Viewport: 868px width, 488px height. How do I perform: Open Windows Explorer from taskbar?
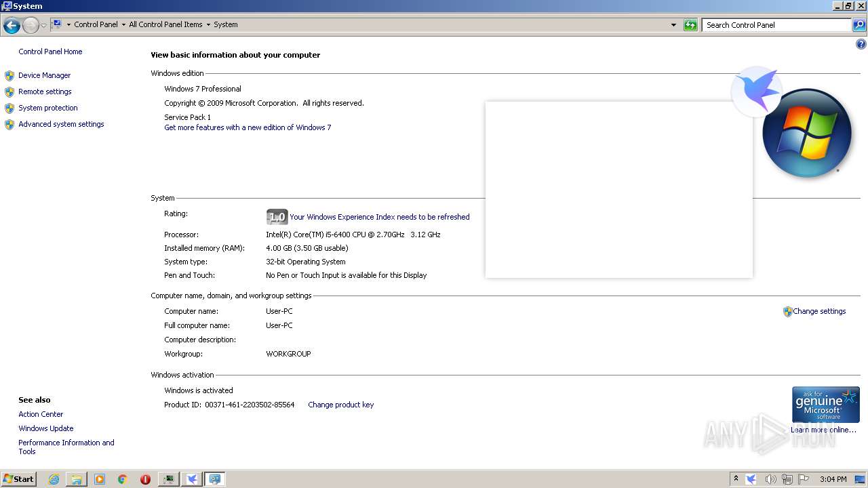click(x=77, y=479)
